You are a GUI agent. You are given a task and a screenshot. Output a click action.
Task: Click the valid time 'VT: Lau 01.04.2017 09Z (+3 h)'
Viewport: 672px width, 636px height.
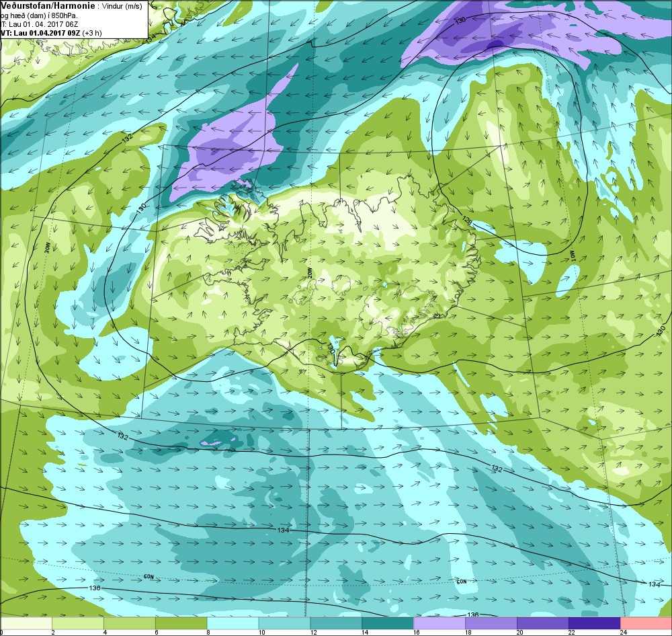(x=52, y=33)
